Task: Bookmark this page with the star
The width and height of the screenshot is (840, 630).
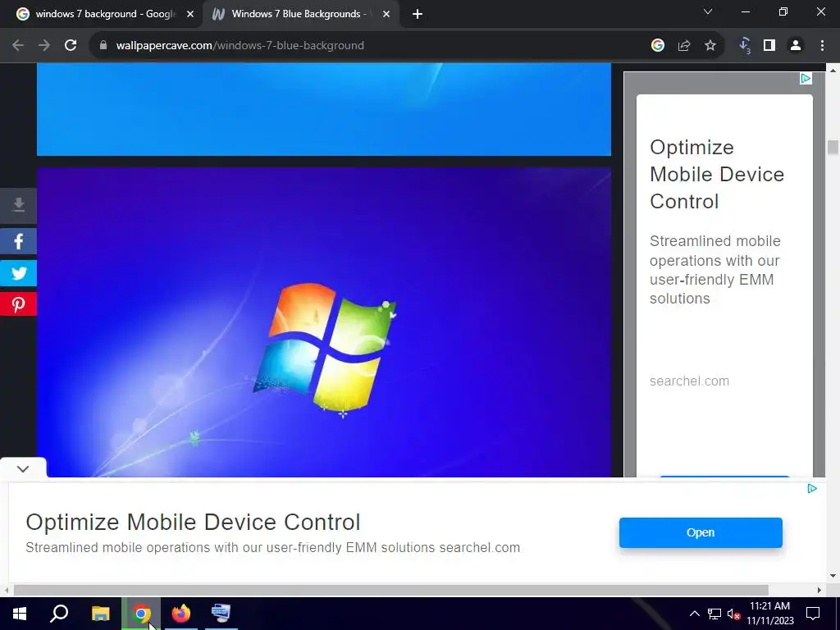Action: pyautogui.click(x=710, y=46)
